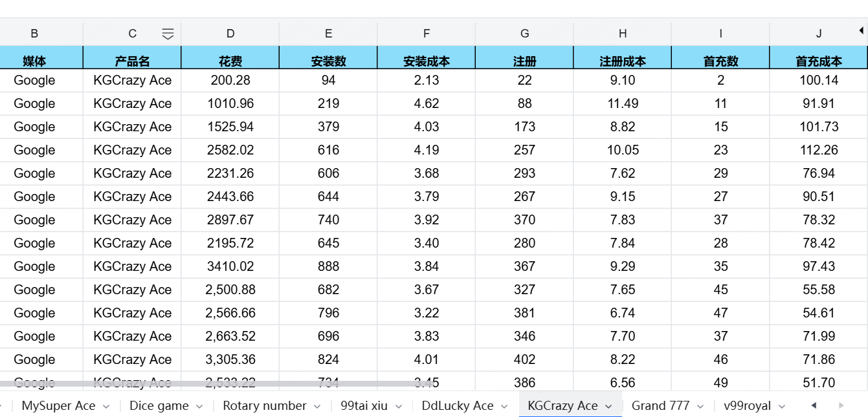
Task: Switch to the Grand 777 sheet tab
Action: [x=660, y=406]
